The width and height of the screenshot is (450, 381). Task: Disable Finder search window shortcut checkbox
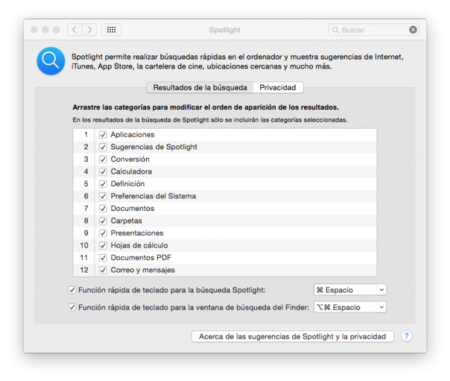coord(72,307)
